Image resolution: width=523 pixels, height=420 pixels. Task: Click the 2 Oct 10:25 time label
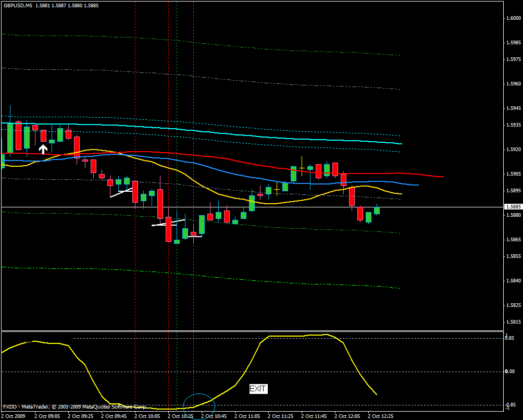click(181, 416)
